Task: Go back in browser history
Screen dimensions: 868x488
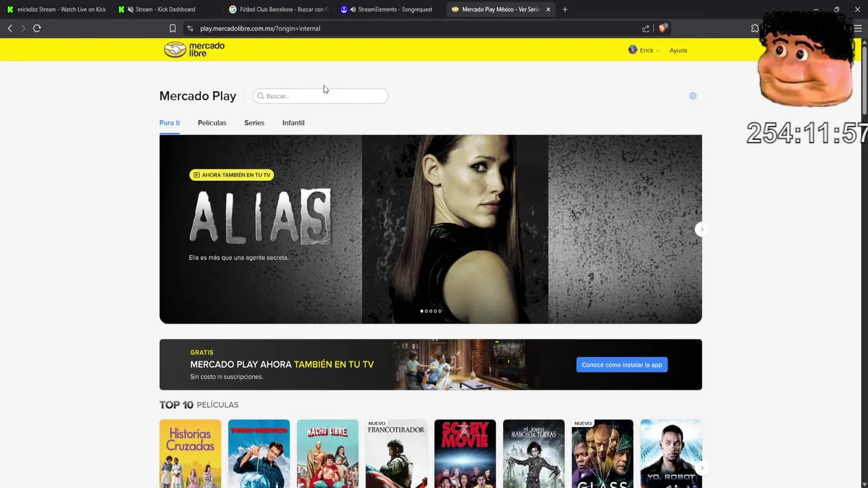Action: 9,28
